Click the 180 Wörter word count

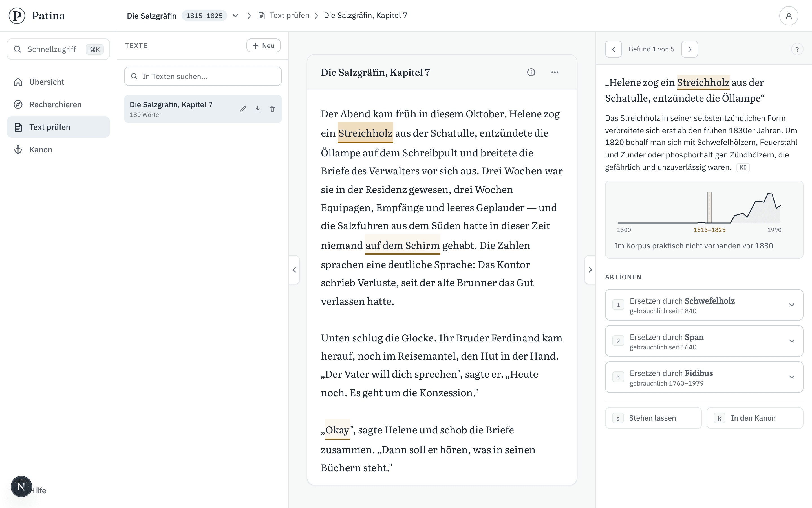pos(145,115)
